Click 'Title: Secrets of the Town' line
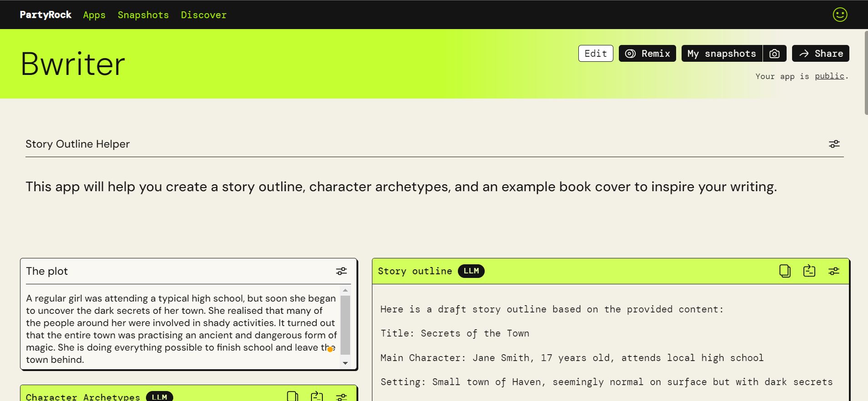The width and height of the screenshot is (868, 401). tap(455, 333)
